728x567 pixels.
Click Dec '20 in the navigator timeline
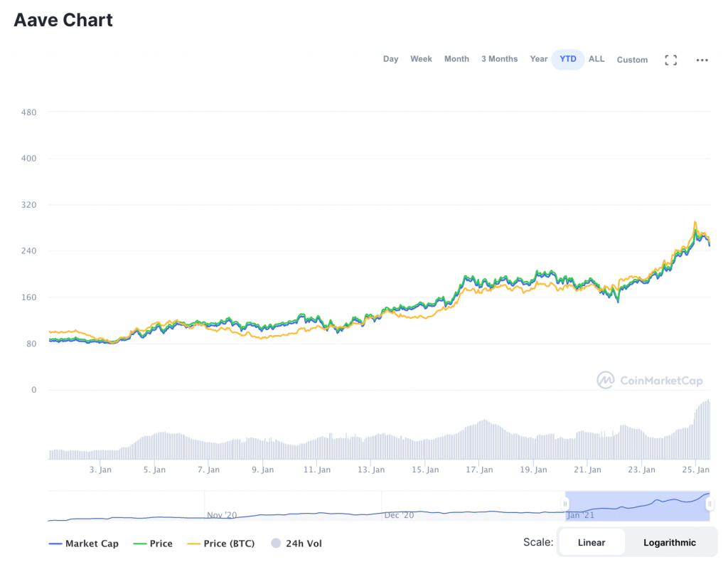pyautogui.click(x=398, y=514)
